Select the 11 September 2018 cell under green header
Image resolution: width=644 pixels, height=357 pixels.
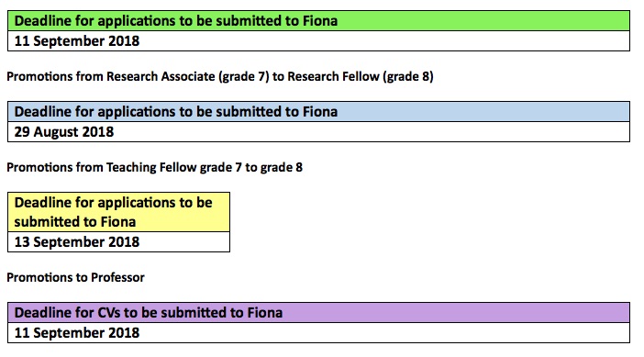(x=318, y=41)
